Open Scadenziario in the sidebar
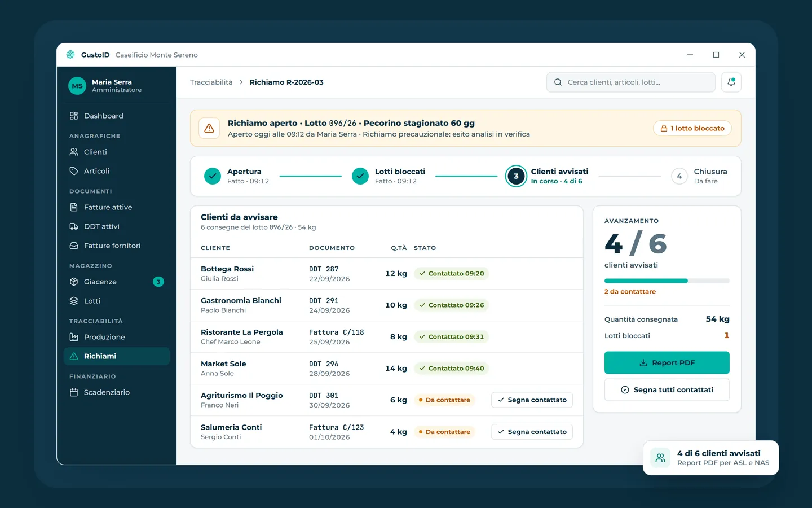 pyautogui.click(x=117, y=392)
